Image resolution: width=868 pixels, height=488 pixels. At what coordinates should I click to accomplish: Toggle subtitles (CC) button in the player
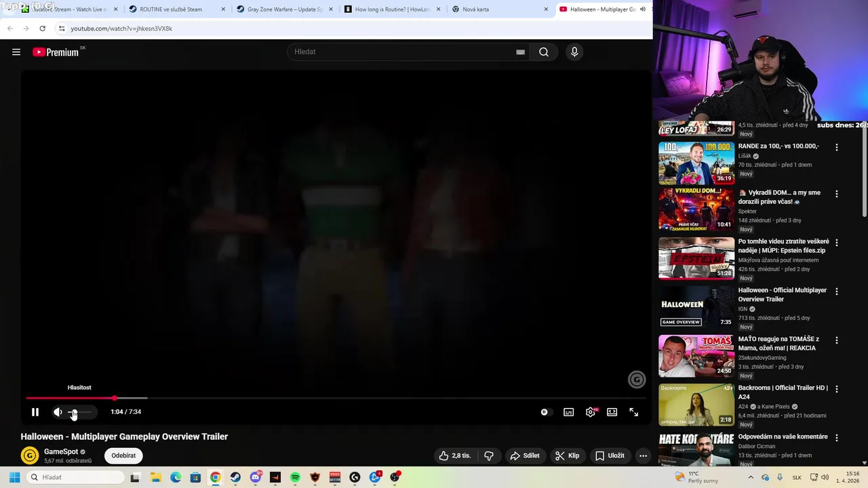(x=569, y=412)
